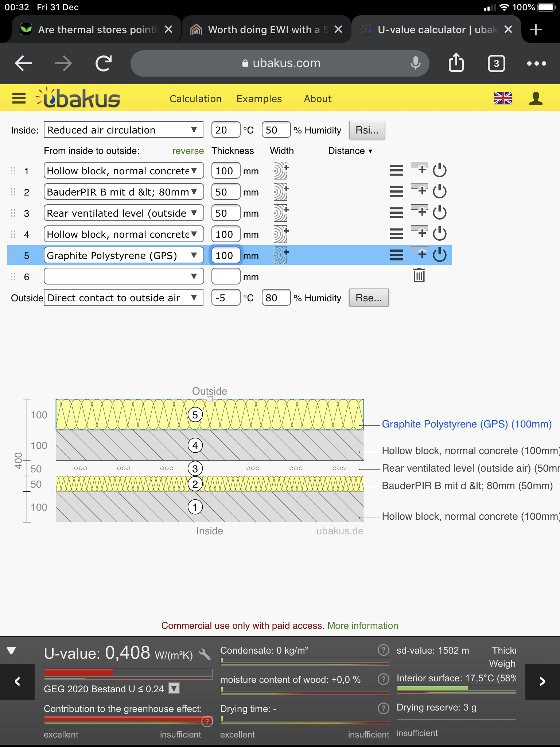Click the red U-value rating bar
The width and height of the screenshot is (560, 747).
[x=78, y=673]
